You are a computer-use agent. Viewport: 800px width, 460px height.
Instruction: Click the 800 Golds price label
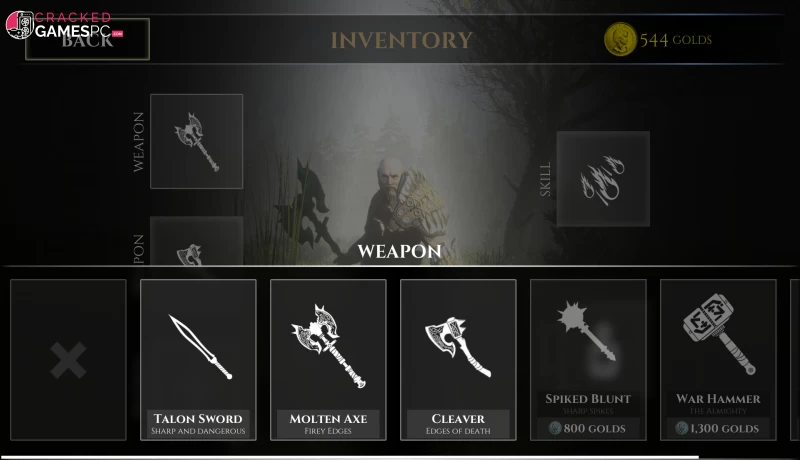coord(588,428)
